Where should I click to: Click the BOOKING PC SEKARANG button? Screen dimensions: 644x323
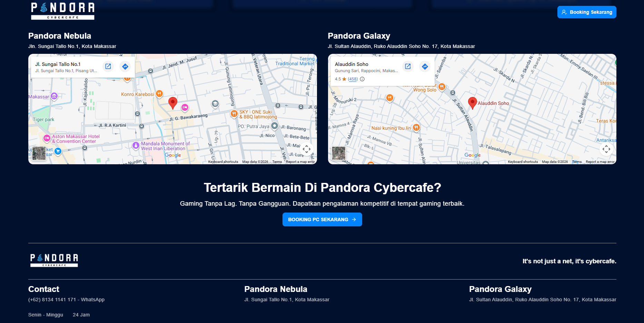322,219
